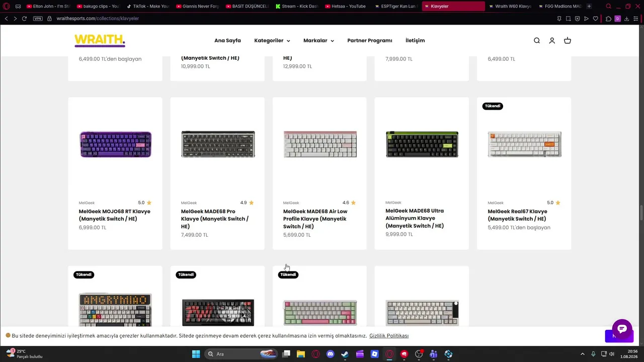Viewport: 644px width, 362px height.
Task: Open MelGeek MOJO68 RT Klavye product link
Action: point(115,215)
